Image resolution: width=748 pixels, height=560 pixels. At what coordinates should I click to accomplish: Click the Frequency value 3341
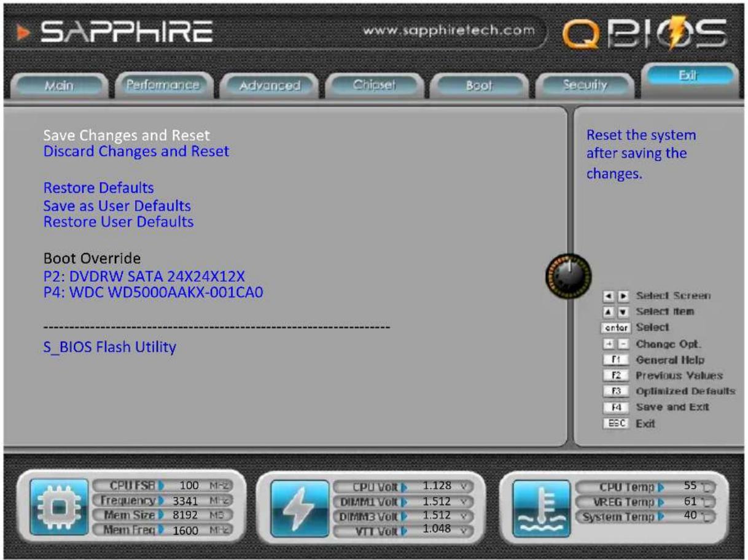(x=185, y=501)
